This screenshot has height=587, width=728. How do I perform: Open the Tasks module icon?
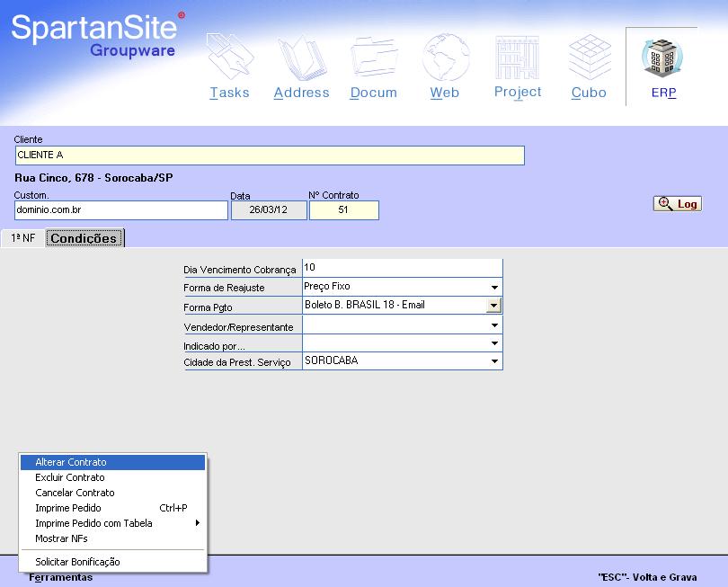(230, 58)
